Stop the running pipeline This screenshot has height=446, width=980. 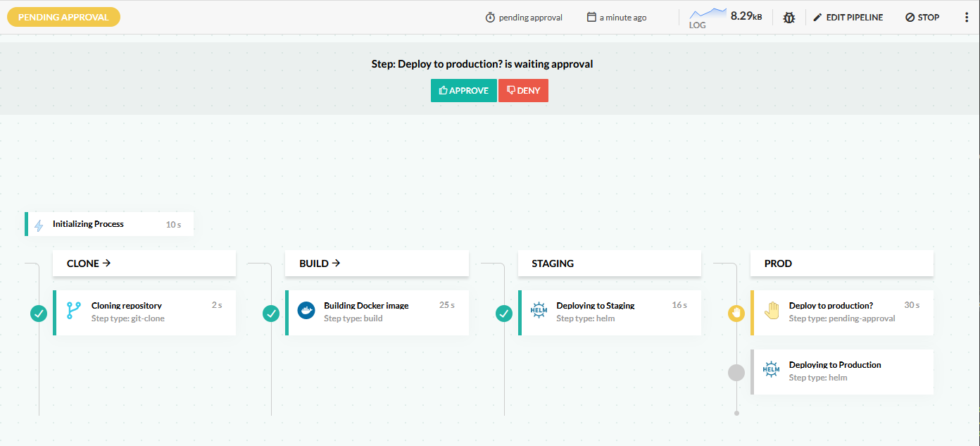tap(922, 18)
